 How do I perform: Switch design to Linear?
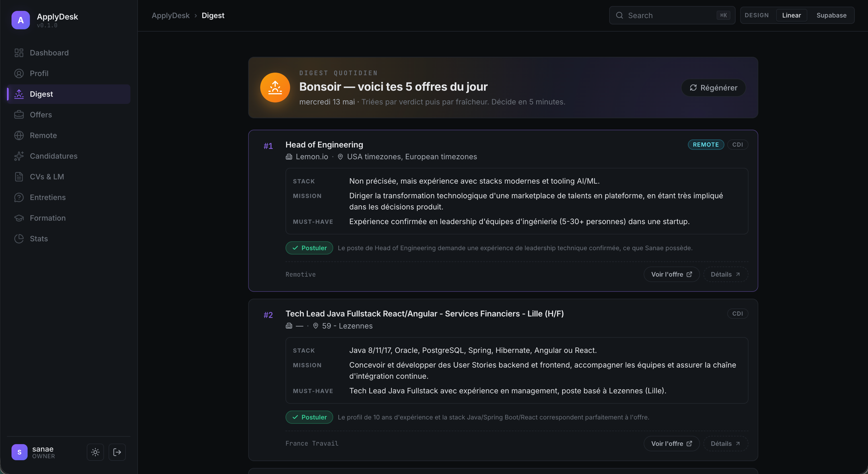pyautogui.click(x=791, y=15)
